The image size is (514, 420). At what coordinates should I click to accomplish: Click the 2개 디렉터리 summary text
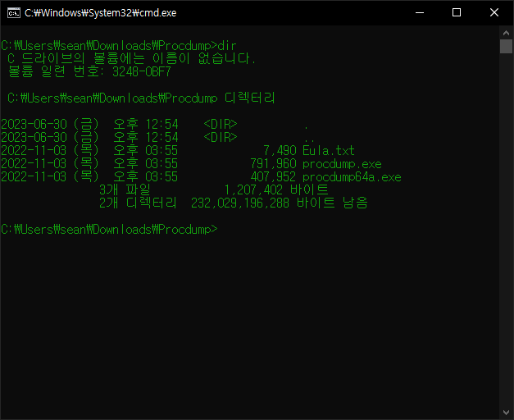click(x=138, y=203)
